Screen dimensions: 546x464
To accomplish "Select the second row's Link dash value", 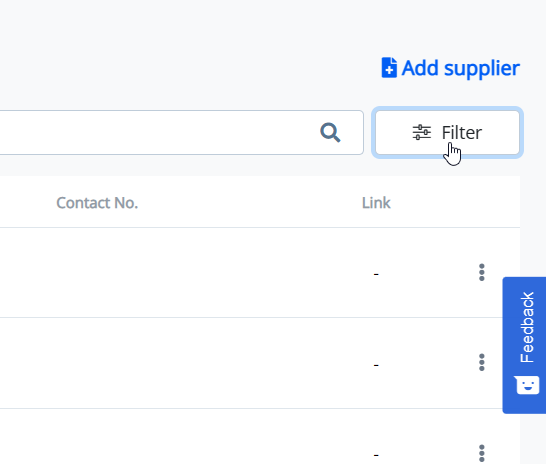I will click(x=376, y=365).
